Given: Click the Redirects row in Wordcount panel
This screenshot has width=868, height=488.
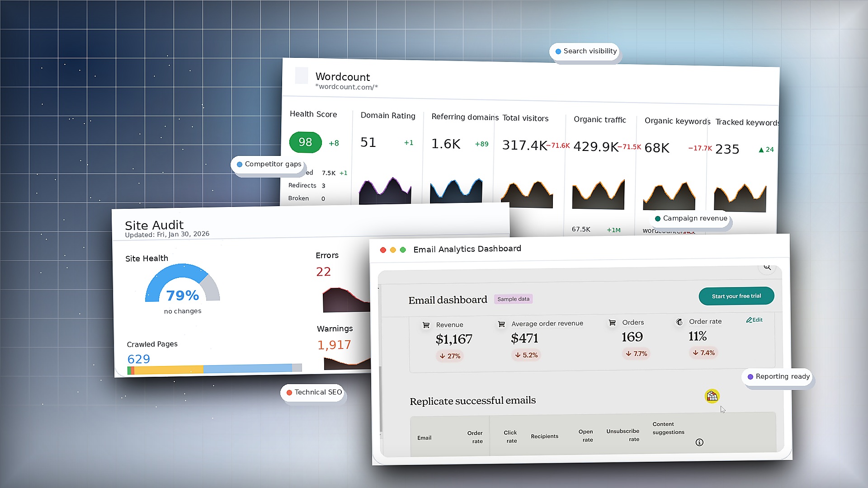Looking at the screenshot, I should coord(307,186).
